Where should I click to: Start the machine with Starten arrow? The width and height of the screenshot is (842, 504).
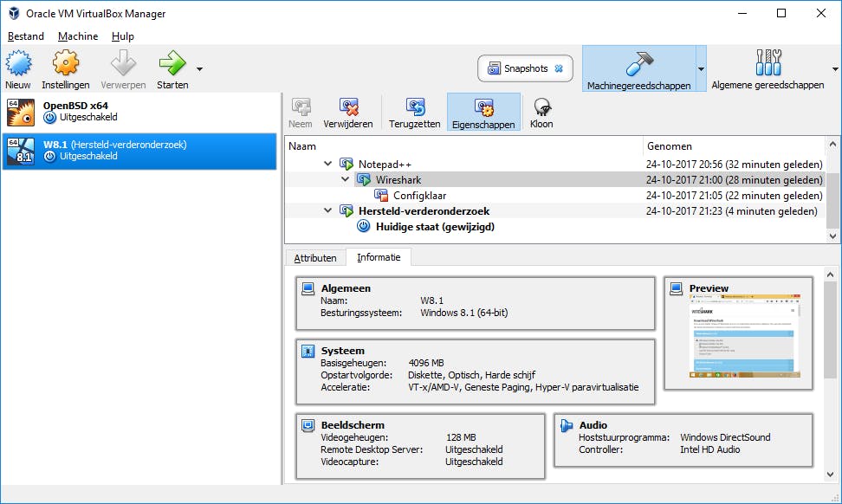click(x=172, y=63)
